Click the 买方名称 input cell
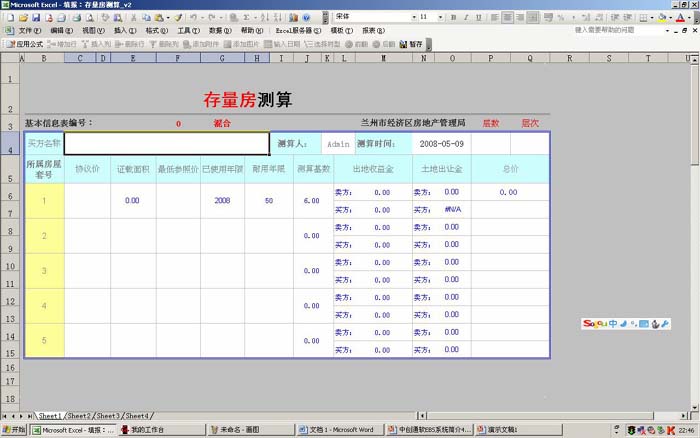 coord(166,143)
